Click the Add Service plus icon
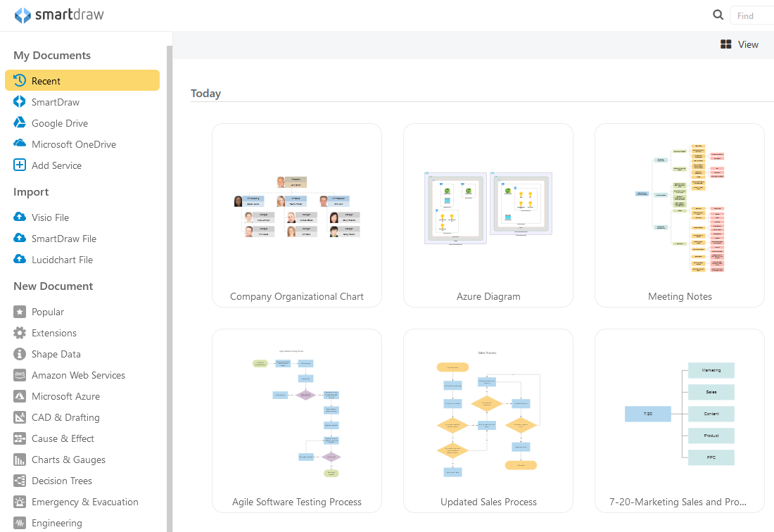Image resolution: width=774 pixels, height=532 pixels. pyautogui.click(x=20, y=165)
